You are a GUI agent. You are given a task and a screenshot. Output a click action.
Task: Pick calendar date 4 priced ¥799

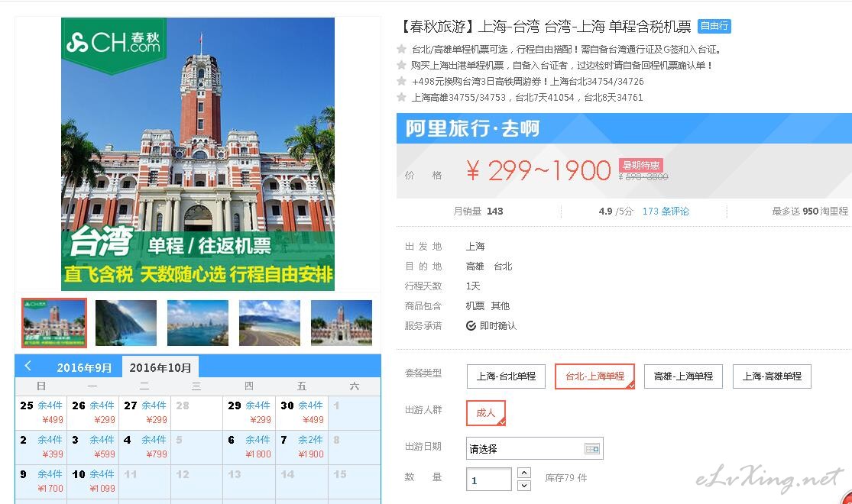point(145,447)
